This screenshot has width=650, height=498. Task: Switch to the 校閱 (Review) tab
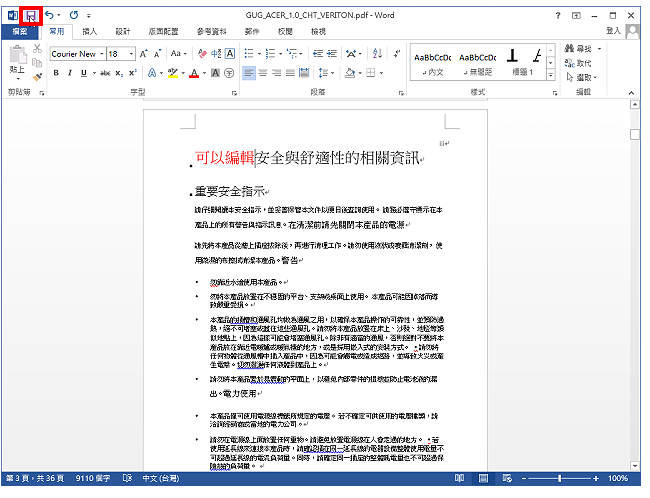pos(285,32)
